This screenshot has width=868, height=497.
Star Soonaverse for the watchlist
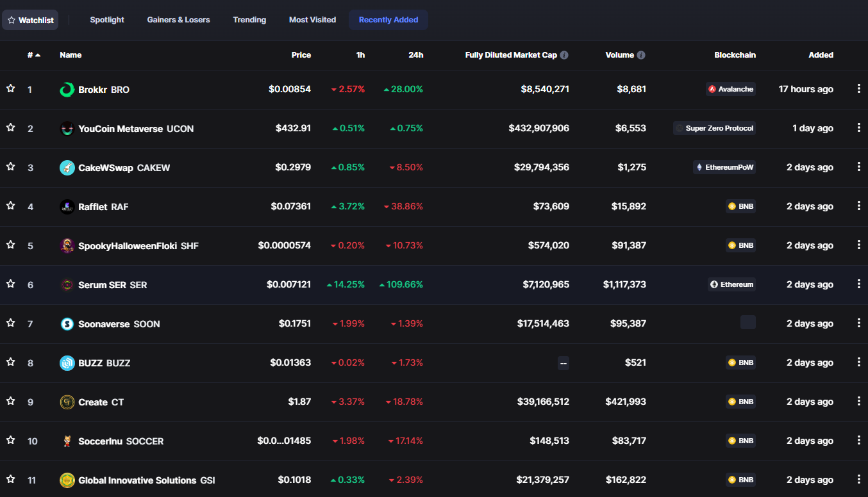[10, 323]
